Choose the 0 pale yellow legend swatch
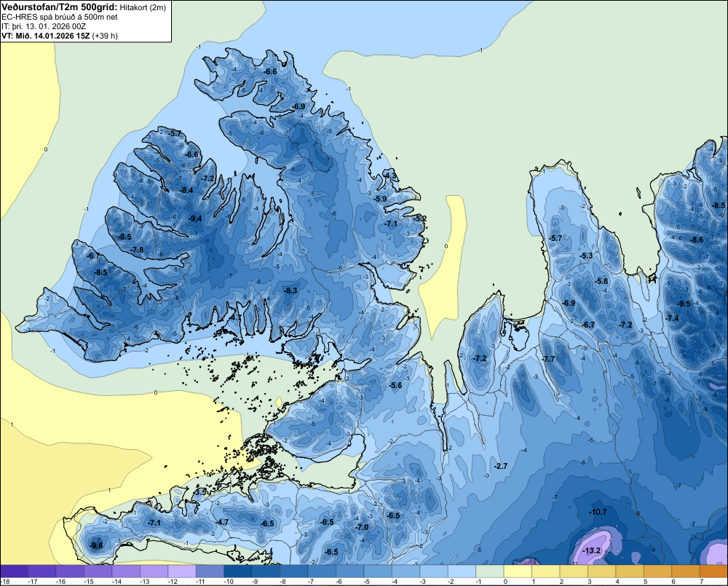Viewport: 728px width, 586px height. click(518, 571)
